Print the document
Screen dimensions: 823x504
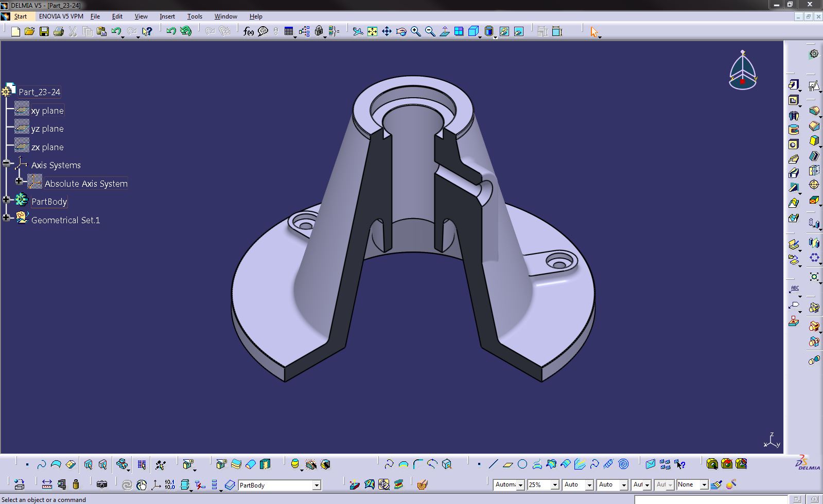(58, 32)
